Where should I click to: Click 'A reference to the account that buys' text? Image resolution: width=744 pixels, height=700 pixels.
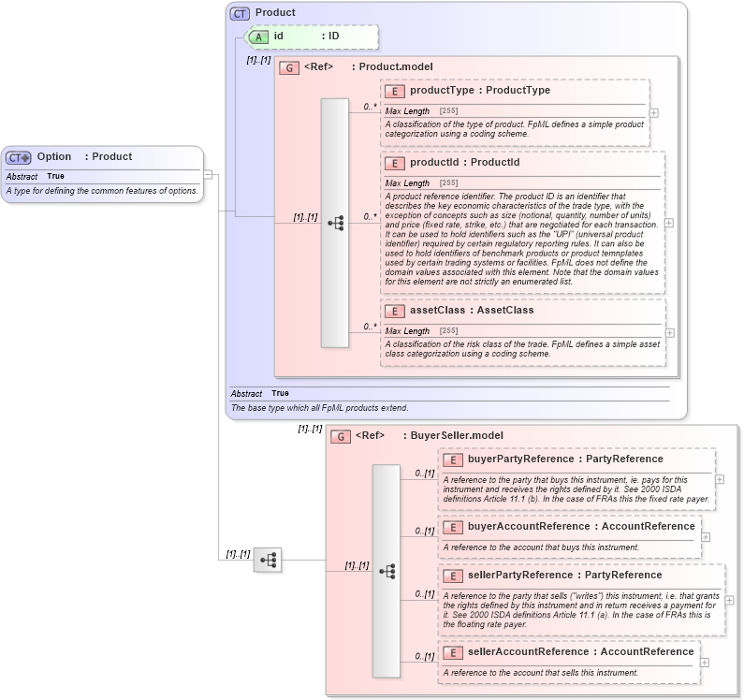541,547
